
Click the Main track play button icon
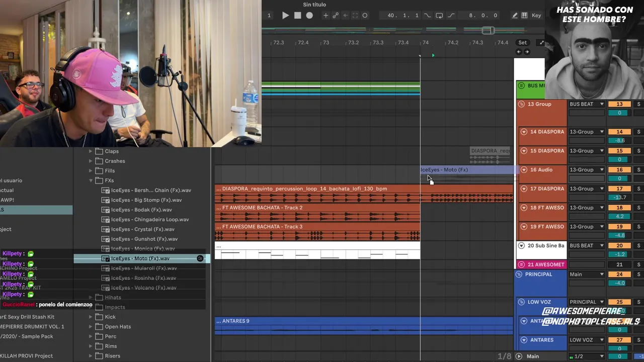(519, 356)
